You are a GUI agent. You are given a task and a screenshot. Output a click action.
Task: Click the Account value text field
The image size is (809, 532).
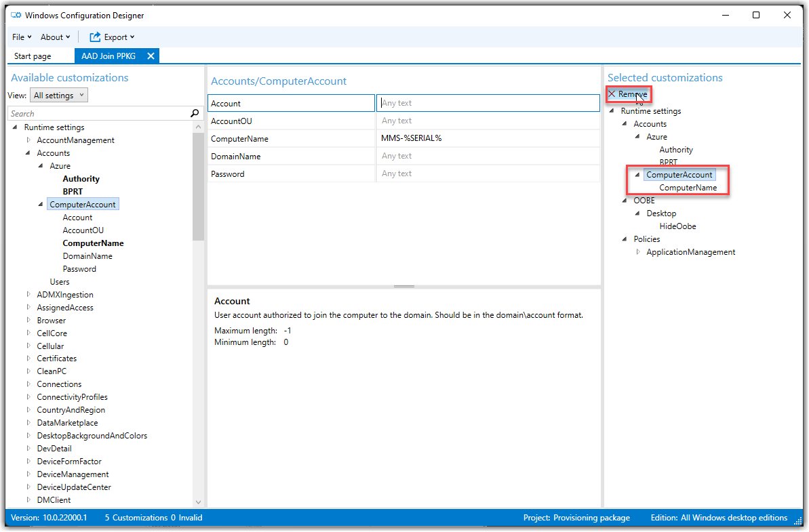point(488,103)
